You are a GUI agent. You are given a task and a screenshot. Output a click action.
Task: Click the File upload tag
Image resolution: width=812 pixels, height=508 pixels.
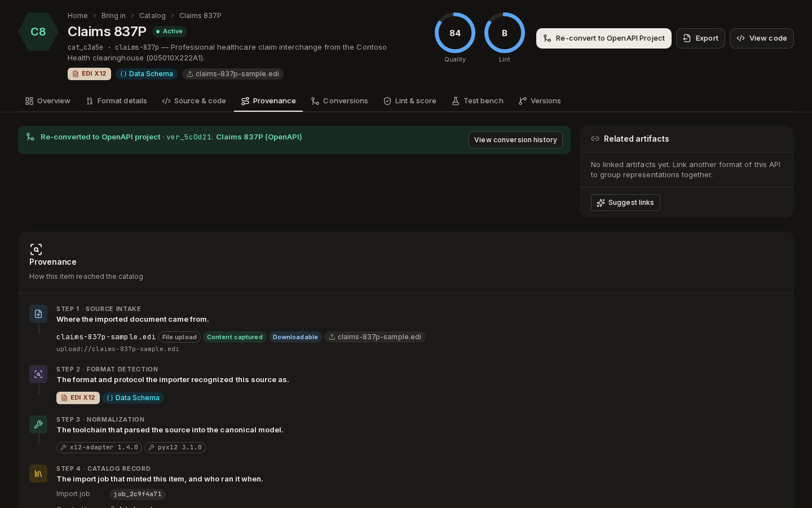click(179, 337)
